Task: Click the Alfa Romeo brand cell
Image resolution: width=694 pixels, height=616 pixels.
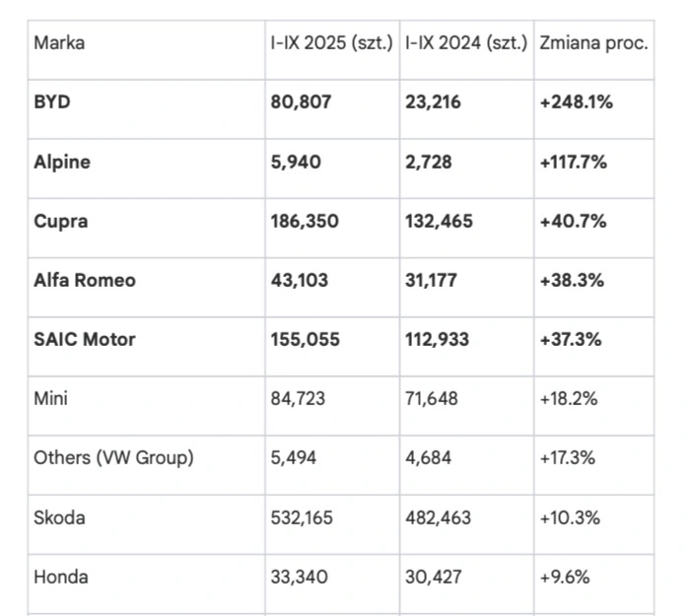Action: (85, 280)
